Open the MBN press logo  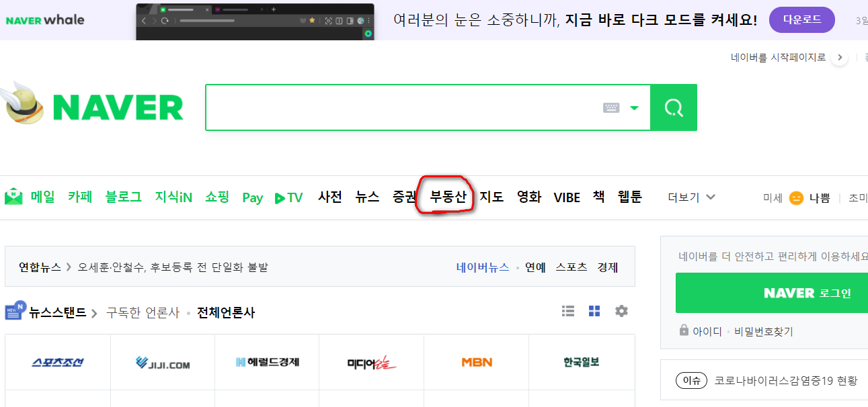[477, 363]
